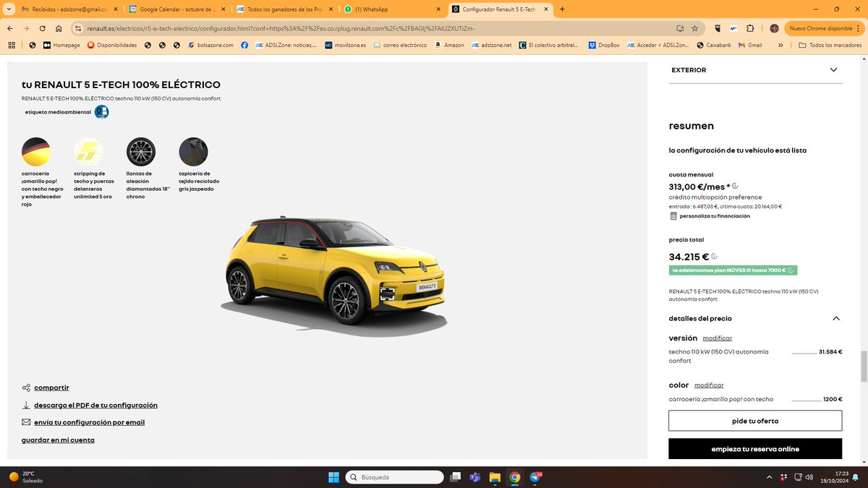The height and width of the screenshot is (488, 868).
Task: Click empieza tu reserva online button
Action: (x=755, y=449)
